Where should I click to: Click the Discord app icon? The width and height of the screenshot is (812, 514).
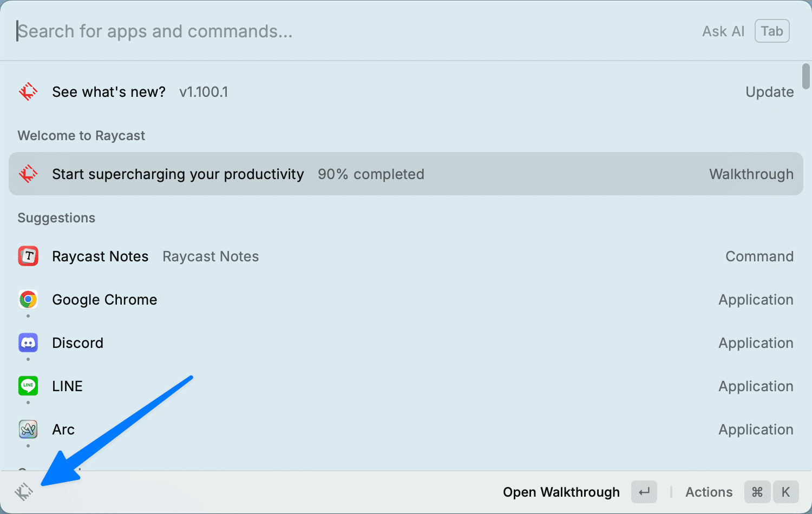[28, 342]
